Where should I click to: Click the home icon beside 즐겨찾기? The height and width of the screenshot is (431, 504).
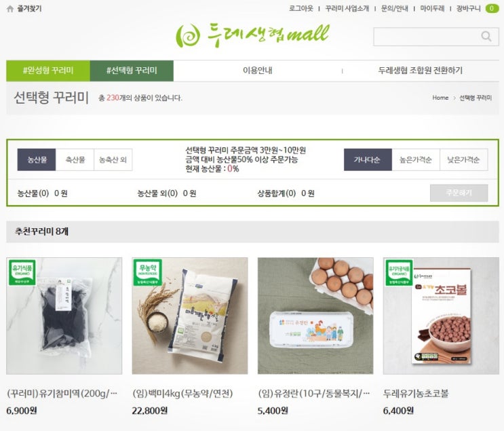[10, 9]
